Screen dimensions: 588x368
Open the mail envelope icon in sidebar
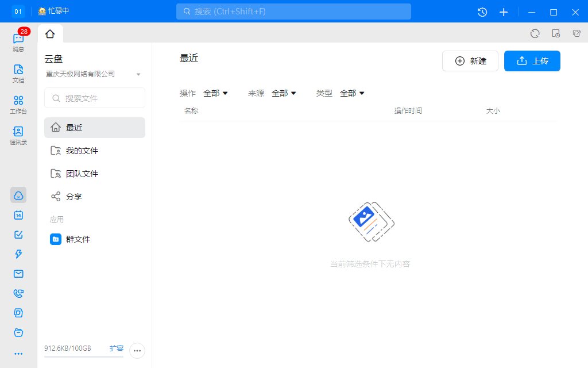tap(18, 274)
